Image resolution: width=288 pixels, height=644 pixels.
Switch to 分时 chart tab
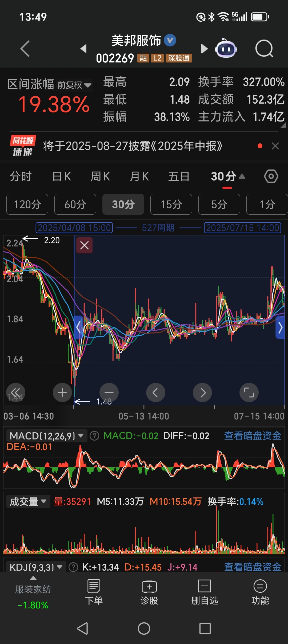pyautogui.click(x=21, y=176)
